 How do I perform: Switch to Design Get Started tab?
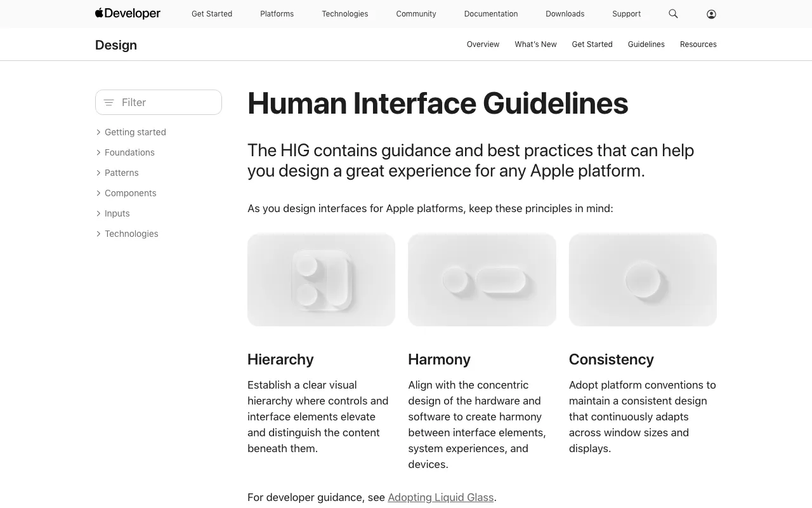click(592, 44)
